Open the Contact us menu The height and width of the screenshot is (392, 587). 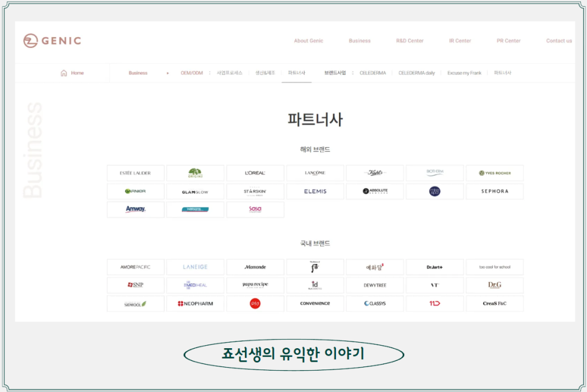[559, 41]
